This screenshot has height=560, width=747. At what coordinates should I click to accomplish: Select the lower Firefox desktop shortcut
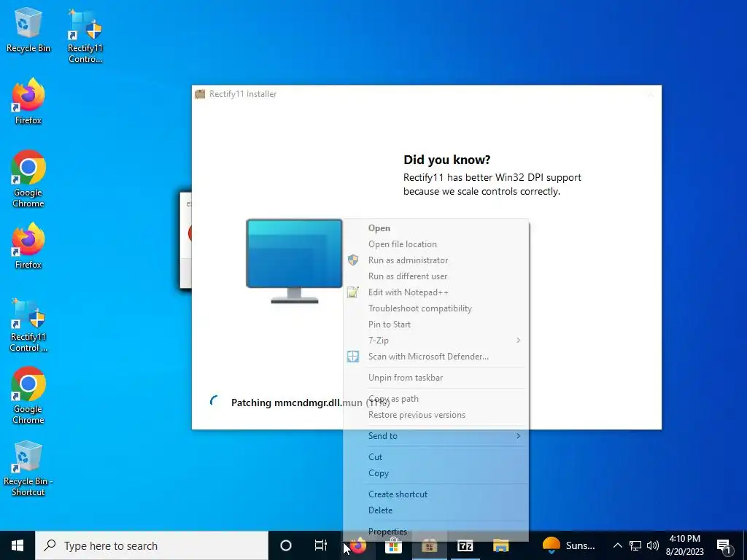pyautogui.click(x=28, y=246)
